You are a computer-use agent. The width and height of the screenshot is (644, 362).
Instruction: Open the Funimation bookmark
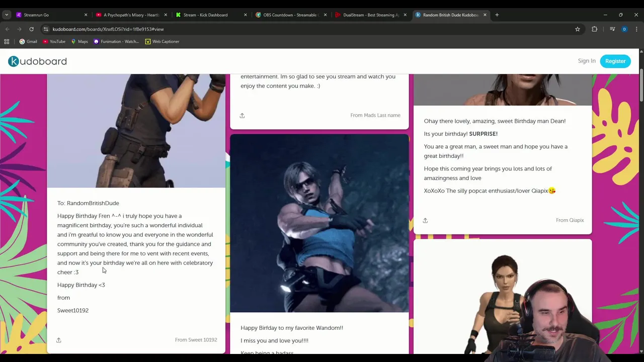coord(116,42)
